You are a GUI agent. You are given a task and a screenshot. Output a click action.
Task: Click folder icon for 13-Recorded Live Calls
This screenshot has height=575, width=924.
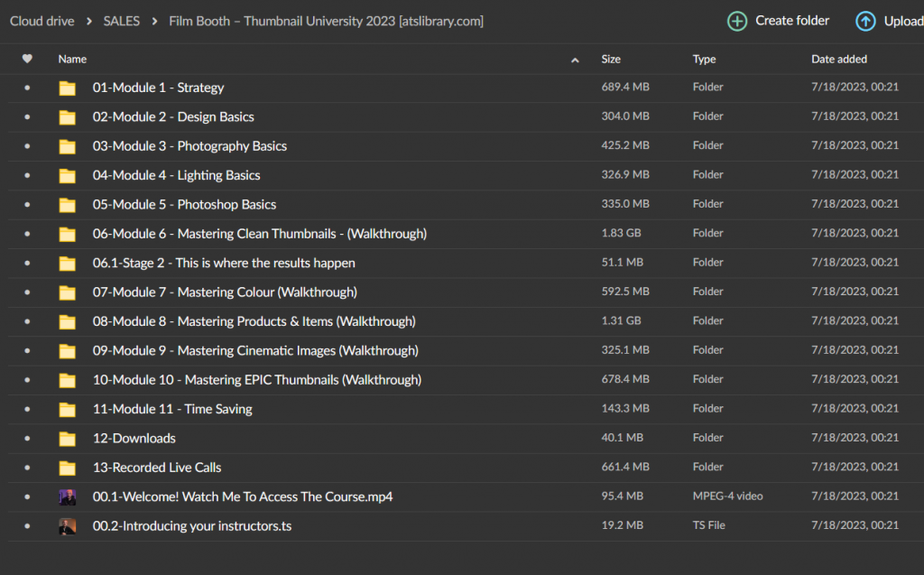[x=68, y=468]
